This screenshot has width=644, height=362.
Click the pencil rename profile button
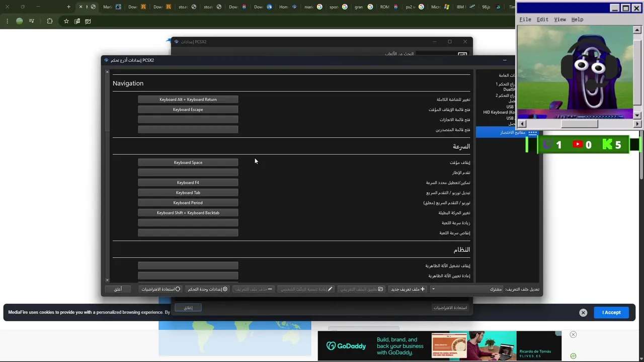coord(306,289)
